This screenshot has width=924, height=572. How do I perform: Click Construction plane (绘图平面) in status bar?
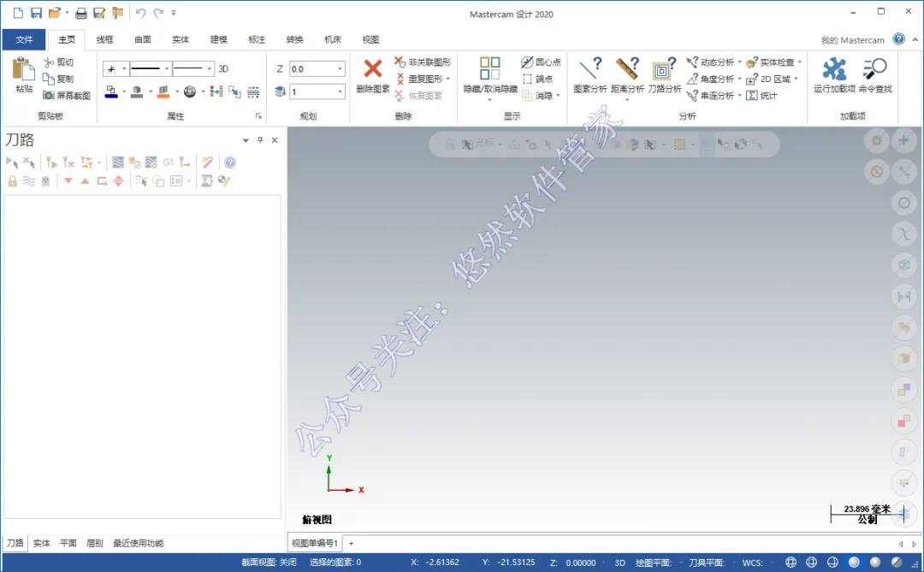[653, 563]
